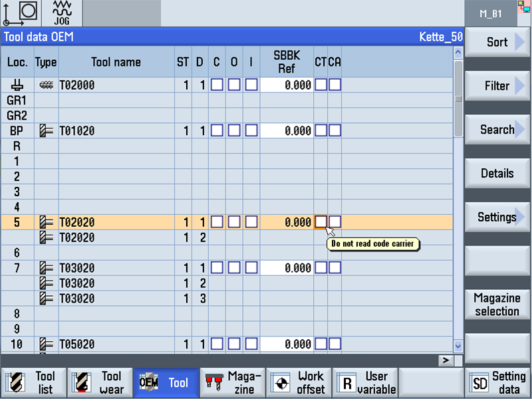Enable the C checkbox for T02000

(217, 85)
